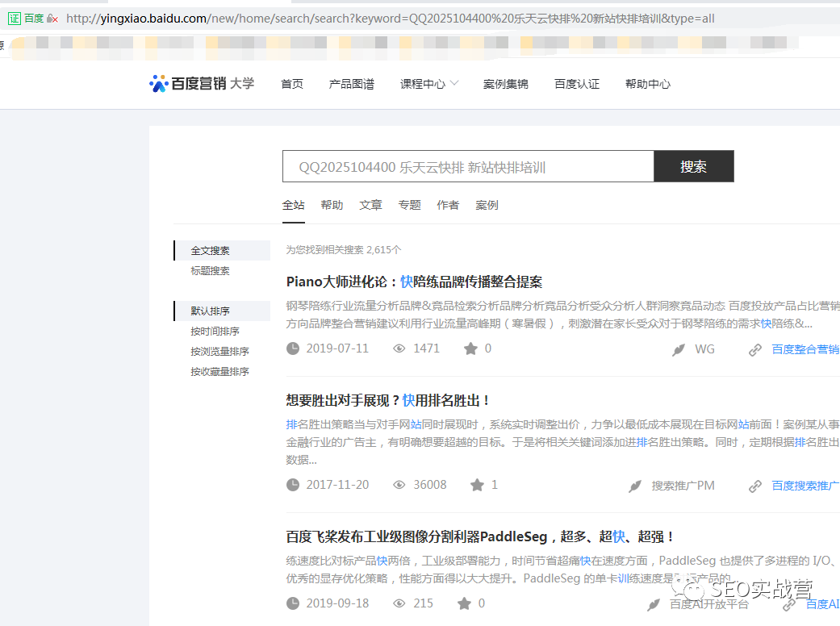
Task: Open article Piano大师进化论：快陪练品牌传播整合提案
Action: tap(414, 282)
